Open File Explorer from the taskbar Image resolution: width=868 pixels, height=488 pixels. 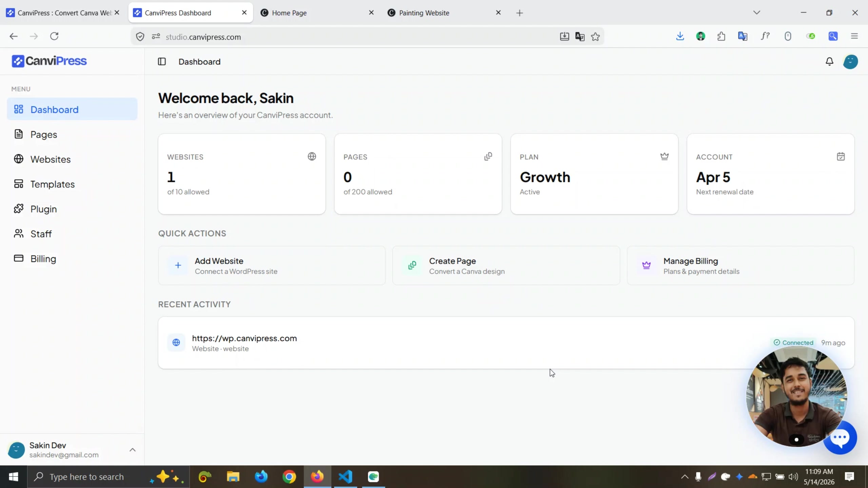(x=233, y=477)
